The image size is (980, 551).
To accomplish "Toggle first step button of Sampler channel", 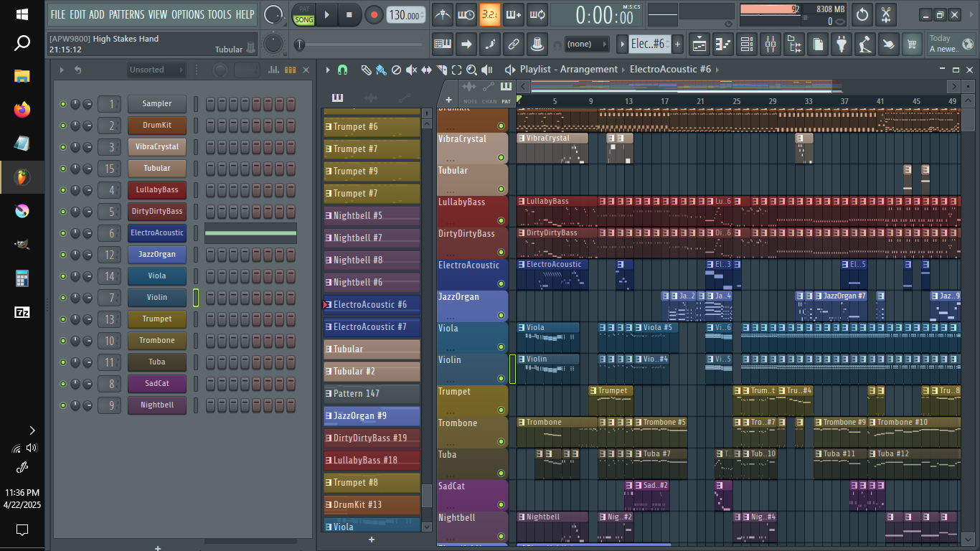I will tap(211, 104).
